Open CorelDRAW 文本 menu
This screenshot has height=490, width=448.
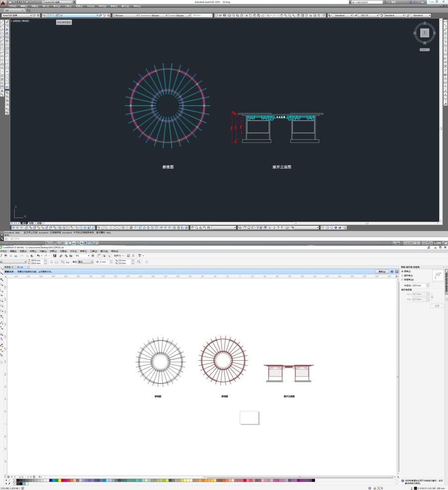pos(73,251)
